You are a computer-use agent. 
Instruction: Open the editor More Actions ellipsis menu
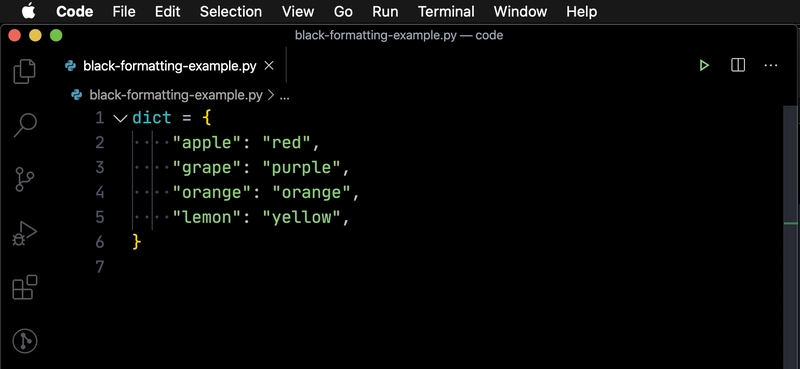[770, 65]
